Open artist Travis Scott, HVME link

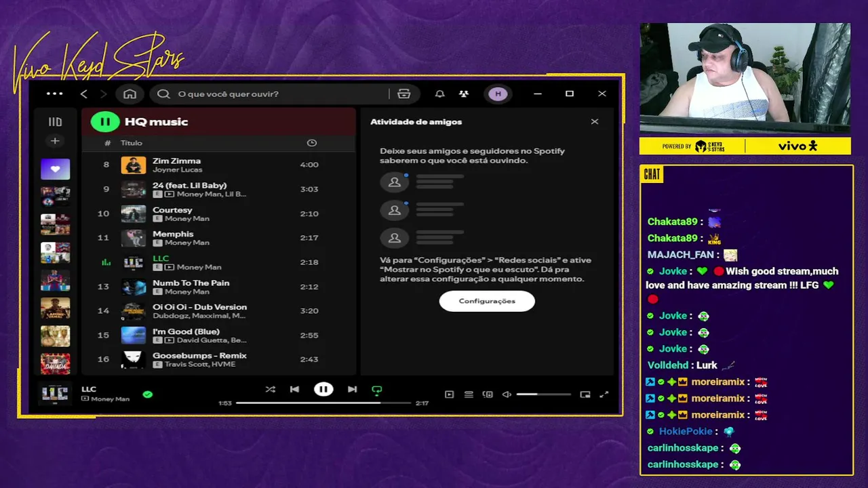tap(199, 364)
